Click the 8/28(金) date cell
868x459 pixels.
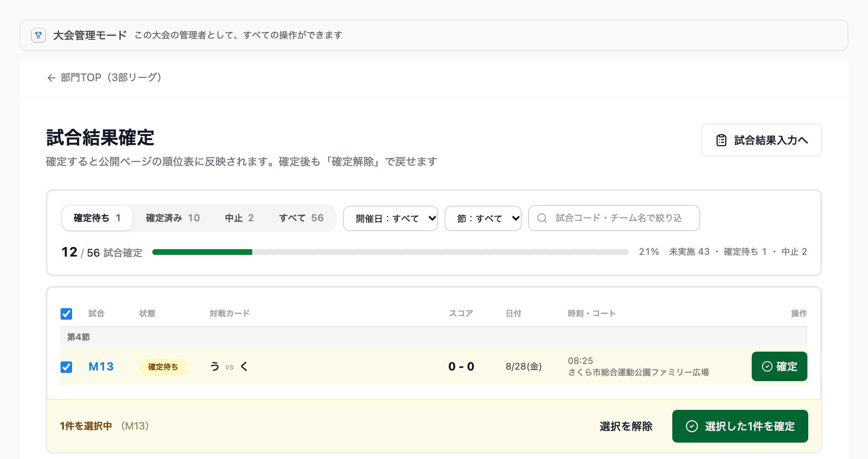click(x=524, y=366)
